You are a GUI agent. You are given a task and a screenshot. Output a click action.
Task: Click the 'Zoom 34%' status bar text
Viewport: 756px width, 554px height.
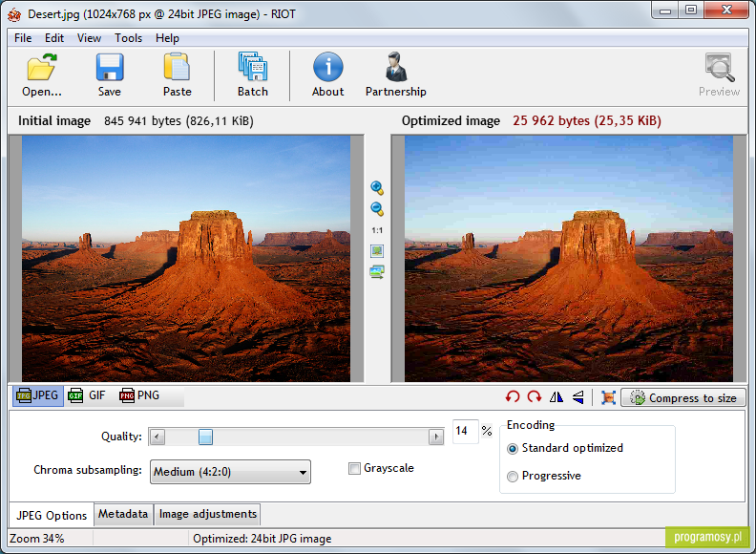point(37,539)
